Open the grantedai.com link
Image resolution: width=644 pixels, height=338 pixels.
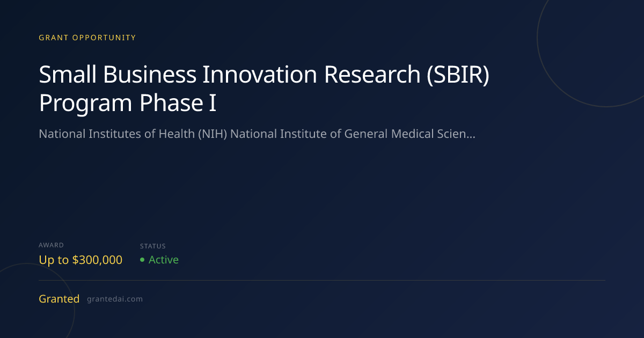[x=115, y=299]
